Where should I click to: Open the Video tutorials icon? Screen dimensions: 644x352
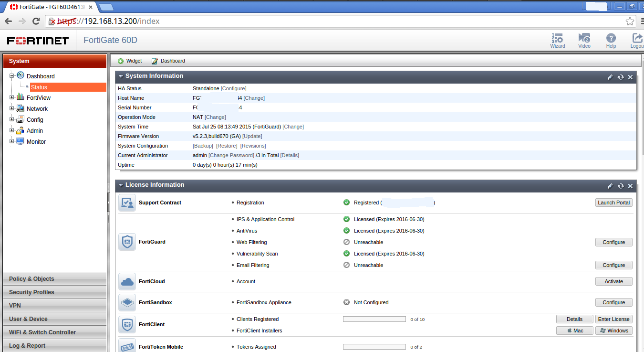(584, 39)
